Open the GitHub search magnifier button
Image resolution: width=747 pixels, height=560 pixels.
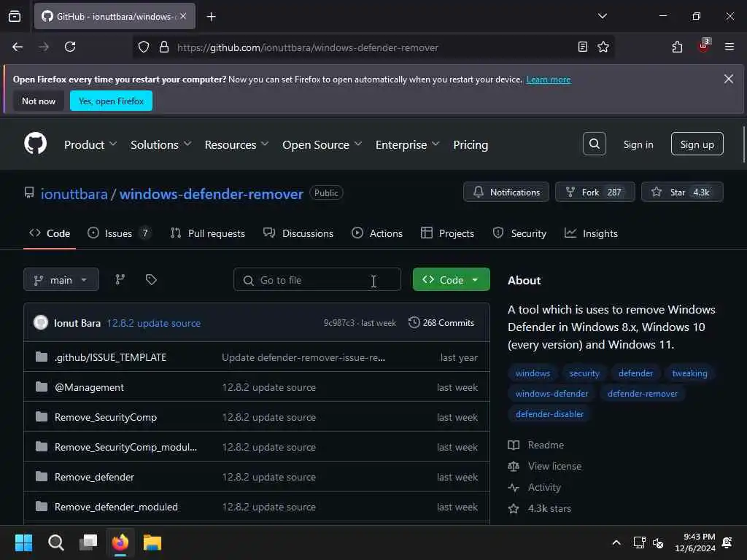pos(594,144)
